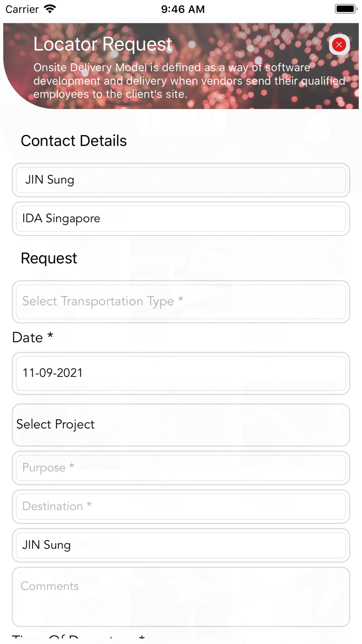Select the IDA Singapore company field
Image resolution: width=362 pixels, height=644 pixels.
(x=181, y=219)
